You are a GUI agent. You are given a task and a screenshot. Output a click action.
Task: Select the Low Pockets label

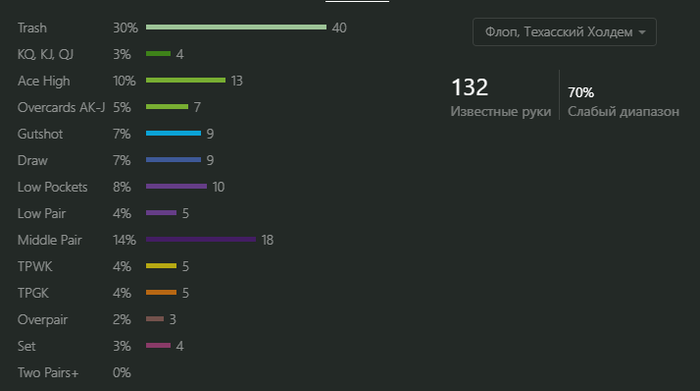52,187
